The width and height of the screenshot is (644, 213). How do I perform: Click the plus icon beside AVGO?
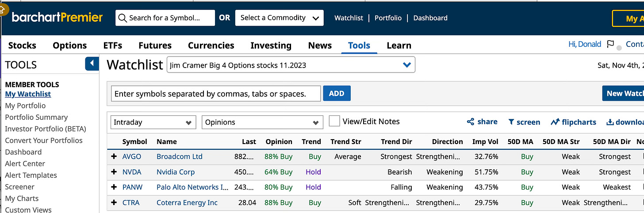click(114, 156)
